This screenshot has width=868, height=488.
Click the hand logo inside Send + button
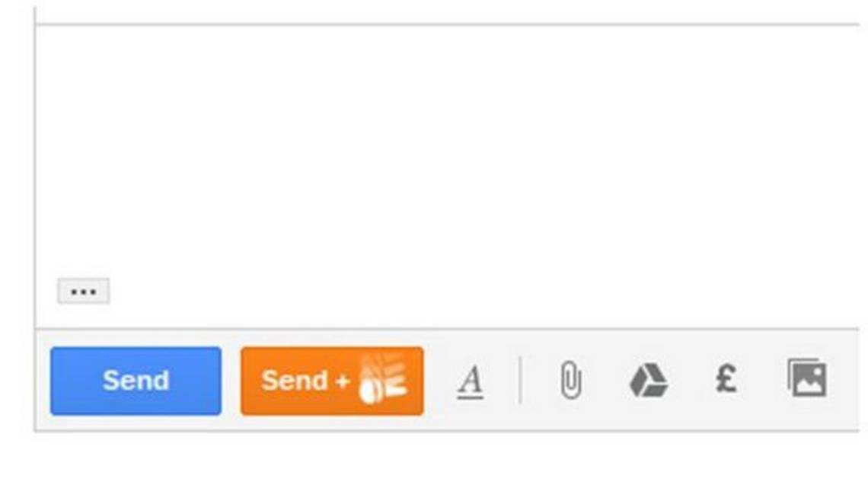384,378
